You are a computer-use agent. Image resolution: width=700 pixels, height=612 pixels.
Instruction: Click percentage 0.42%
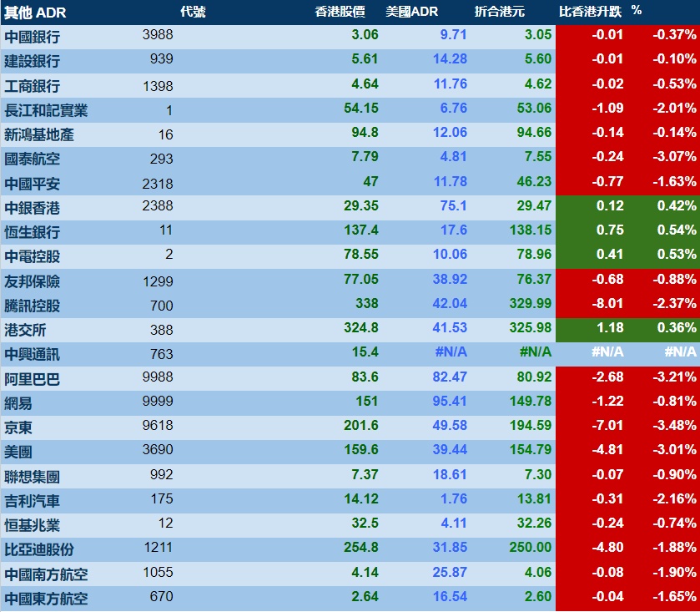tap(677, 205)
